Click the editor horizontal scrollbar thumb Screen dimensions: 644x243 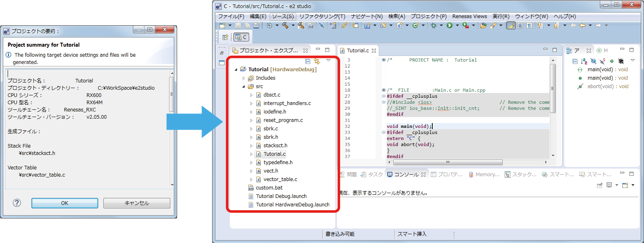pyautogui.click(x=448, y=163)
